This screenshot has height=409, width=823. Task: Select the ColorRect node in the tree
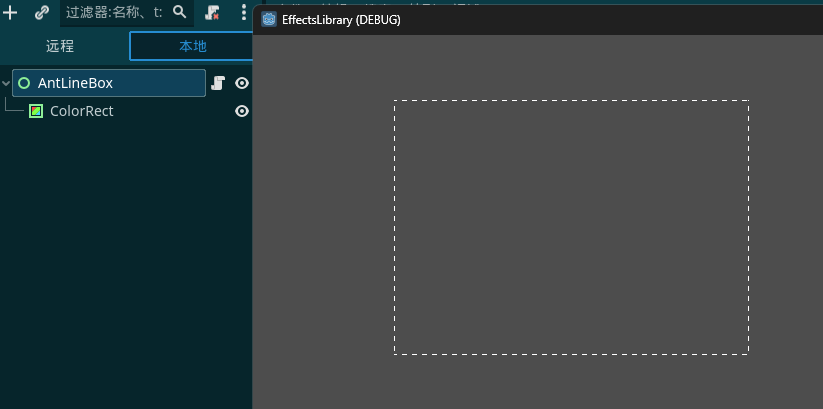click(x=82, y=111)
